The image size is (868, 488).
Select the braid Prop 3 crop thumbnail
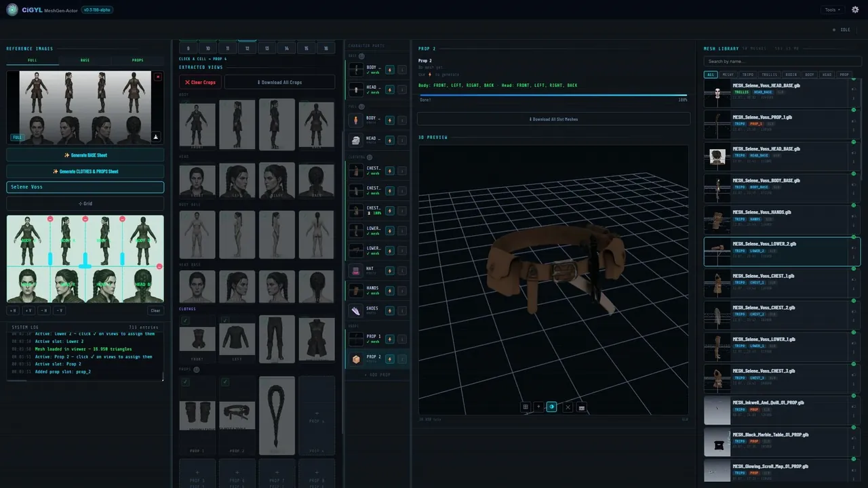click(x=277, y=415)
